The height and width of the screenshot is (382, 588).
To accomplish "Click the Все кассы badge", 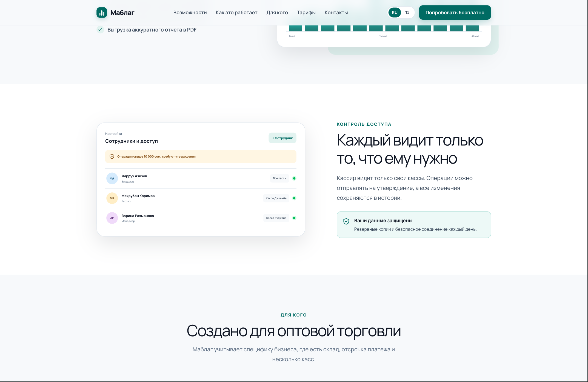I will tap(279, 178).
